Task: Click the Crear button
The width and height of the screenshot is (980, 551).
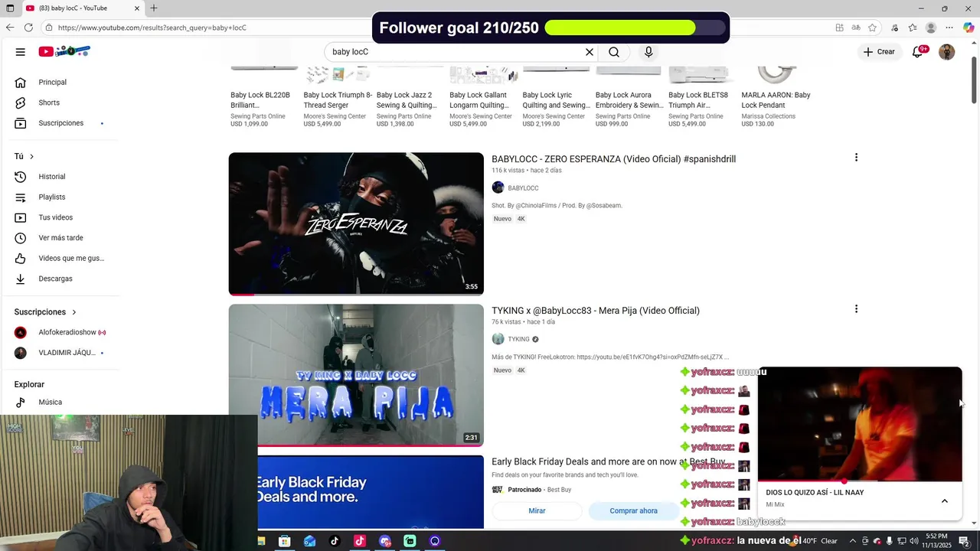Action: (x=878, y=52)
